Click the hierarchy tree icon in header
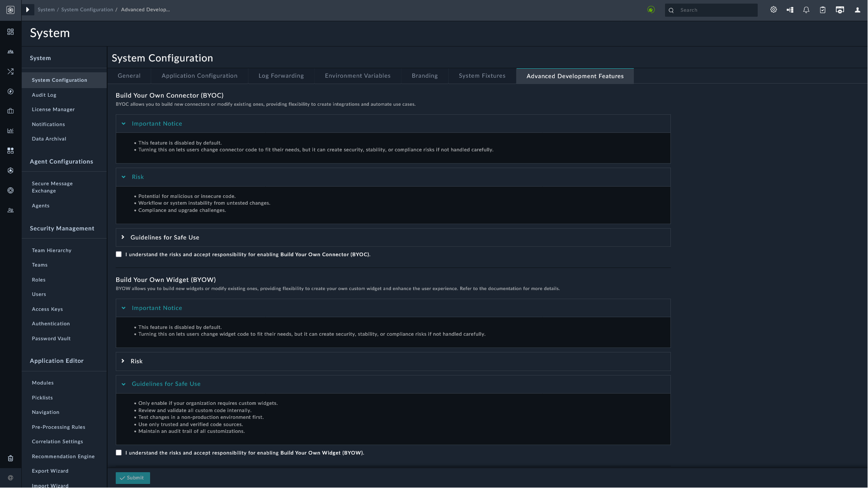The width and height of the screenshot is (868, 488). [790, 10]
